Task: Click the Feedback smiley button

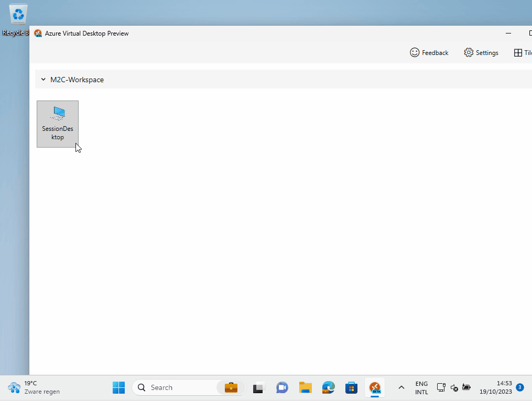Action: coord(429,52)
